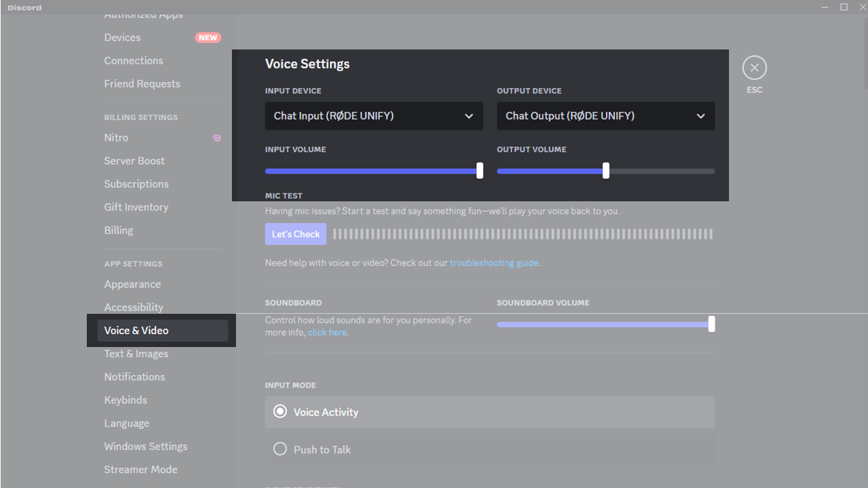Open Keybinds settings
The width and height of the screenshot is (868, 488).
(x=125, y=399)
